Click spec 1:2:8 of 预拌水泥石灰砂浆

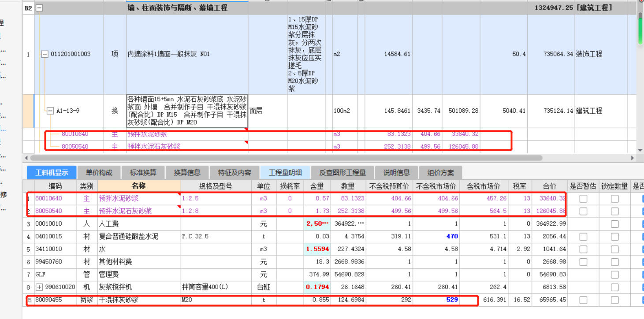pos(216,211)
